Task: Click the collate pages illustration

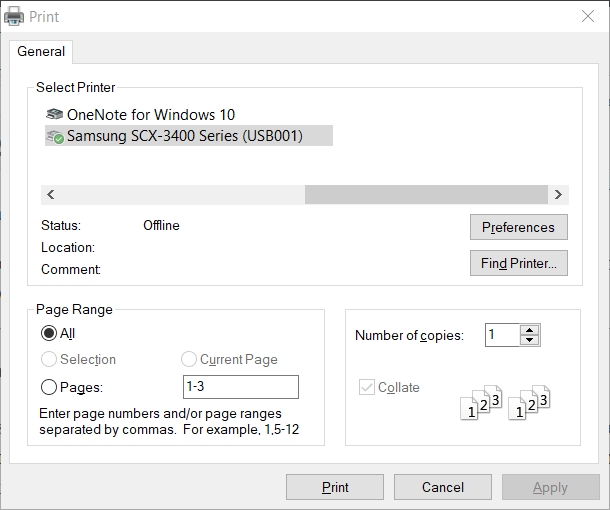Action: pyautogui.click(x=505, y=403)
